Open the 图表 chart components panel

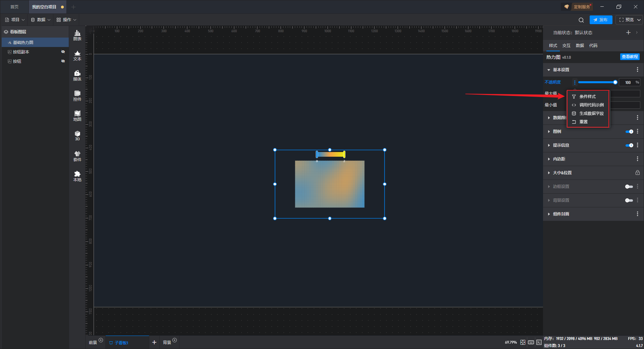click(x=77, y=35)
